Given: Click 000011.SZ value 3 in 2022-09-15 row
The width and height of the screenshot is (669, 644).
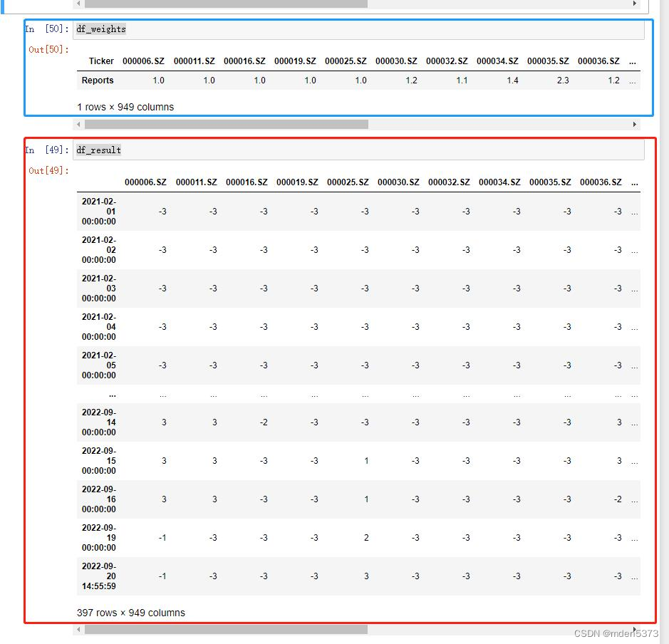Looking at the screenshot, I should tap(214, 461).
